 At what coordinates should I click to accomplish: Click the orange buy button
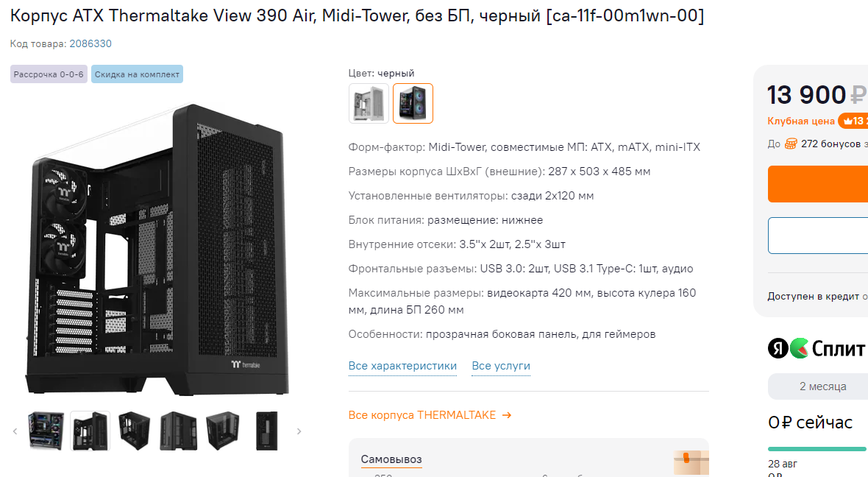[x=818, y=184]
